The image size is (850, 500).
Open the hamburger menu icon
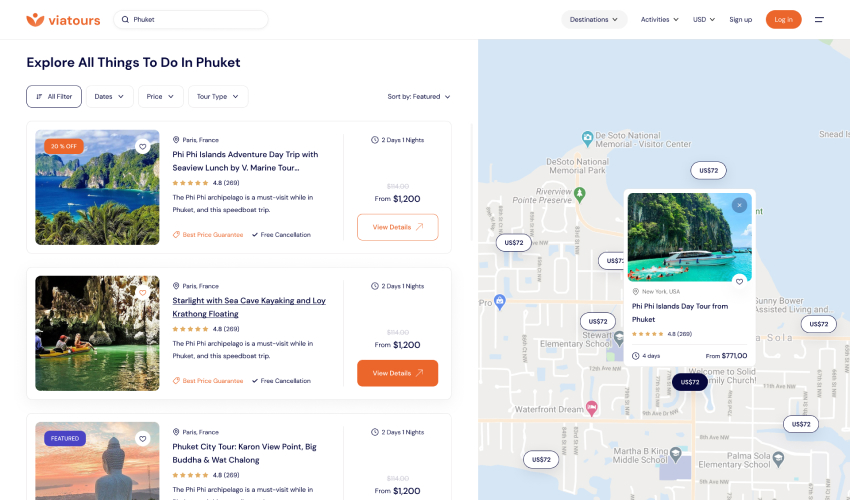tap(819, 19)
